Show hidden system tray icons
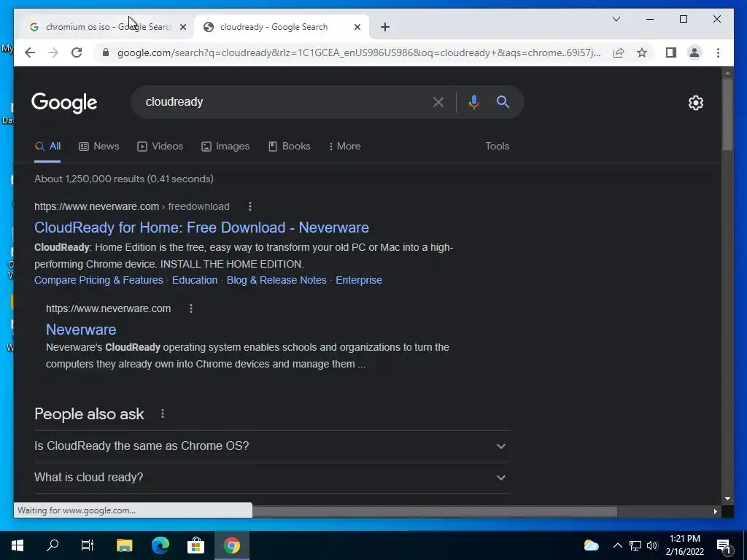 (x=617, y=545)
